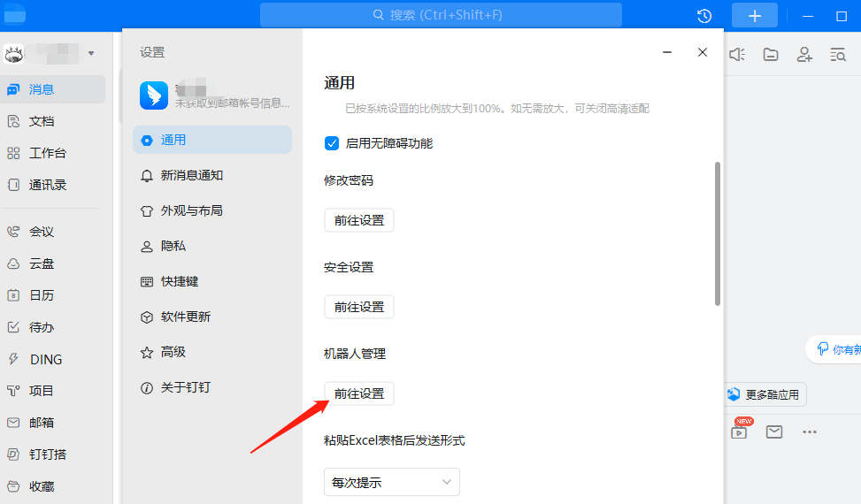Open the history clock icon
This screenshot has width=861, height=504.
tap(704, 16)
